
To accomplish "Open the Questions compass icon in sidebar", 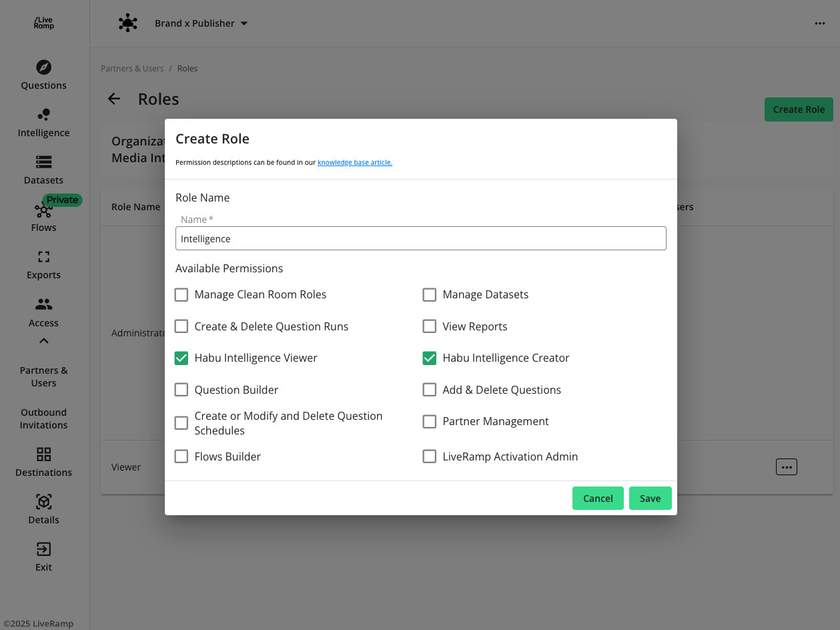I will pos(43,67).
